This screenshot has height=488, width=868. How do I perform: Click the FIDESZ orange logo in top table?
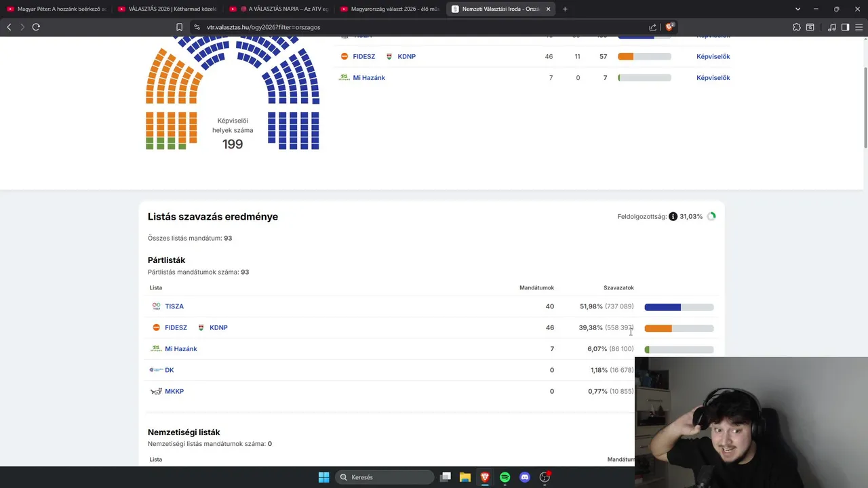click(x=344, y=56)
